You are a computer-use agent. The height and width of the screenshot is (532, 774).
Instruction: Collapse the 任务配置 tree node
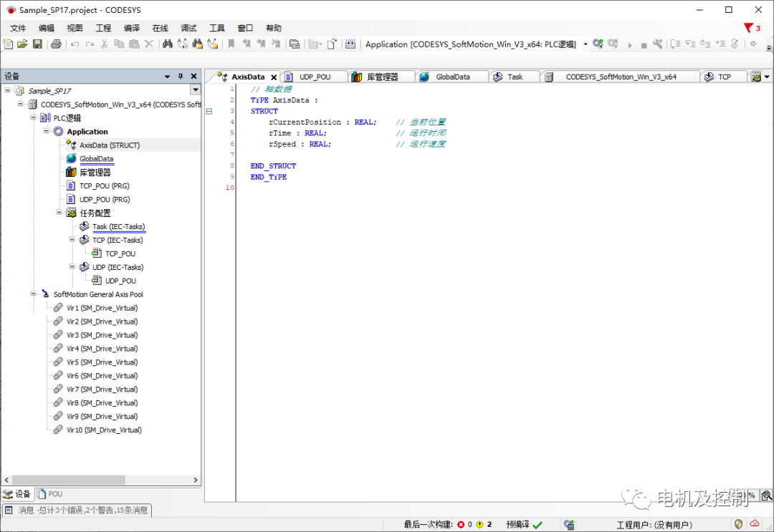[59, 213]
